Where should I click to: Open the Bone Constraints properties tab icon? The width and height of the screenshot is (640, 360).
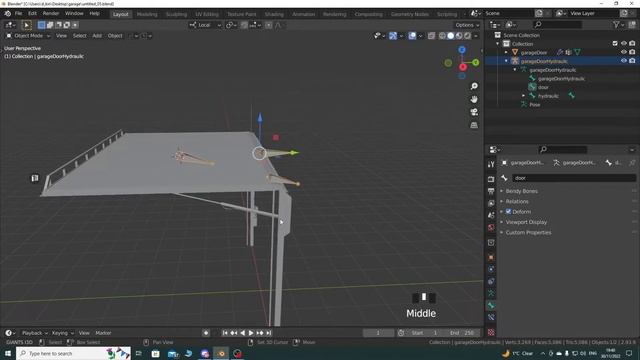coord(491,317)
